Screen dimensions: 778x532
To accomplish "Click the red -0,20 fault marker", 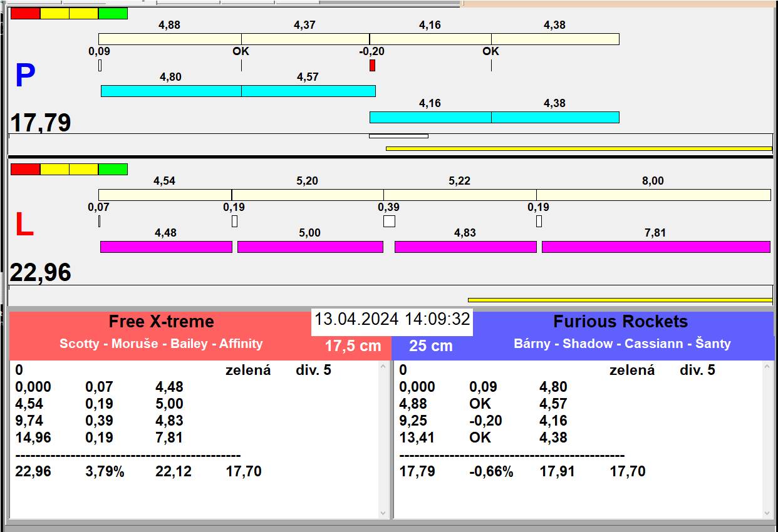I will click(x=372, y=65).
